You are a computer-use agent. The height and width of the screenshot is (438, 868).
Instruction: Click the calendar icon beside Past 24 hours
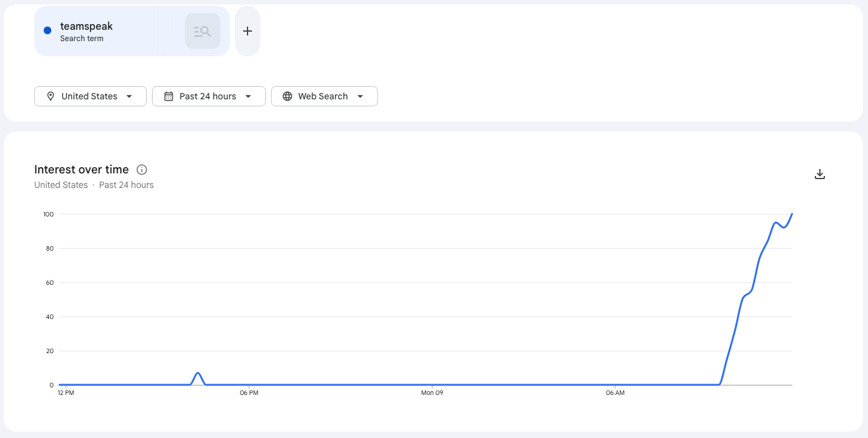(x=168, y=96)
